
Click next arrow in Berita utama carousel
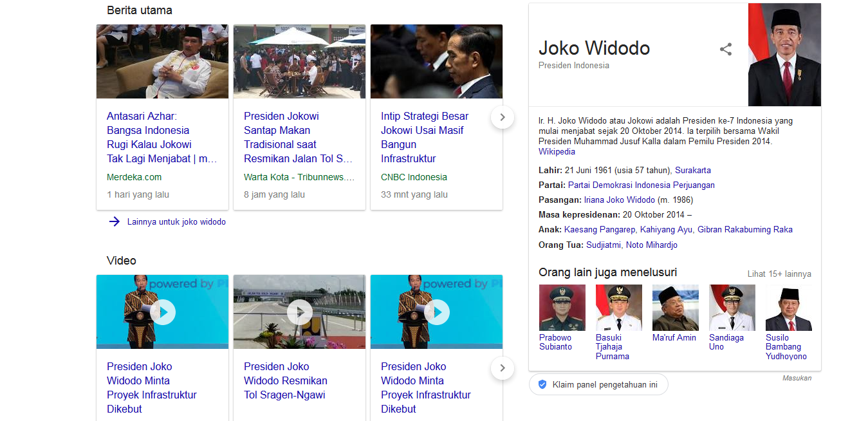pyautogui.click(x=503, y=117)
